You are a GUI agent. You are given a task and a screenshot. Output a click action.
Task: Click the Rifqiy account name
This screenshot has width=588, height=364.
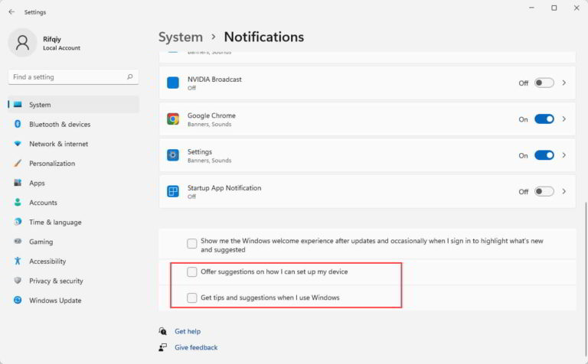point(52,39)
